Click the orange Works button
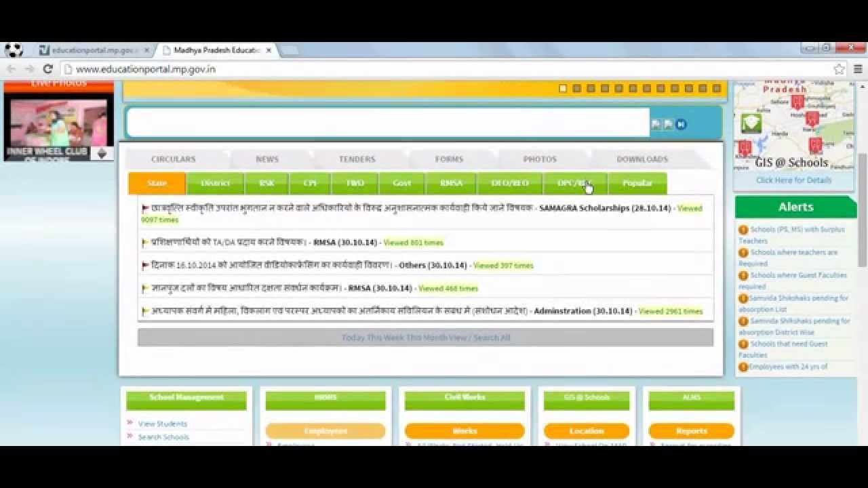868x488 pixels. (465, 431)
